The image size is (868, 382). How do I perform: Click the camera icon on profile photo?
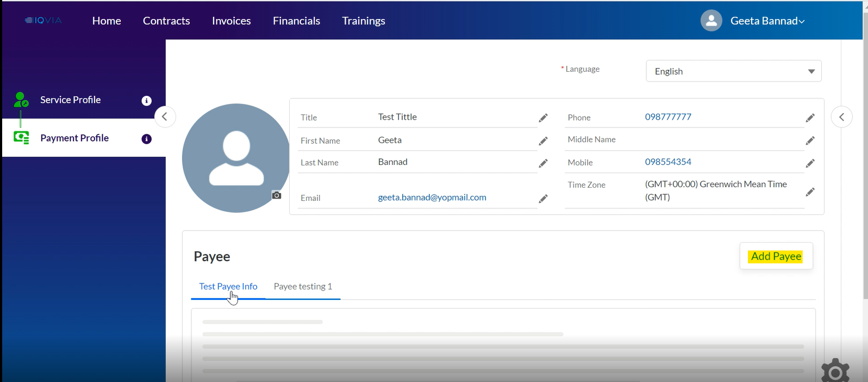[277, 195]
